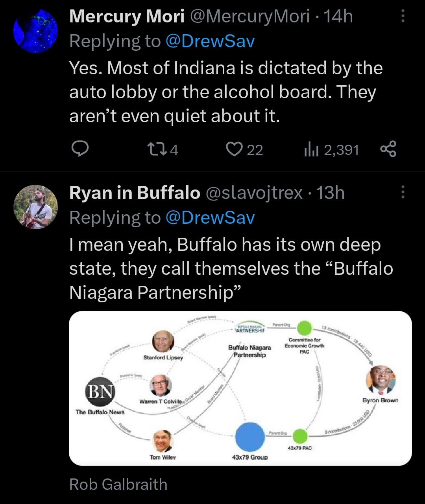
Task: Open more options on Ryan in Buffalo's tweet
Action: [x=402, y=193]
